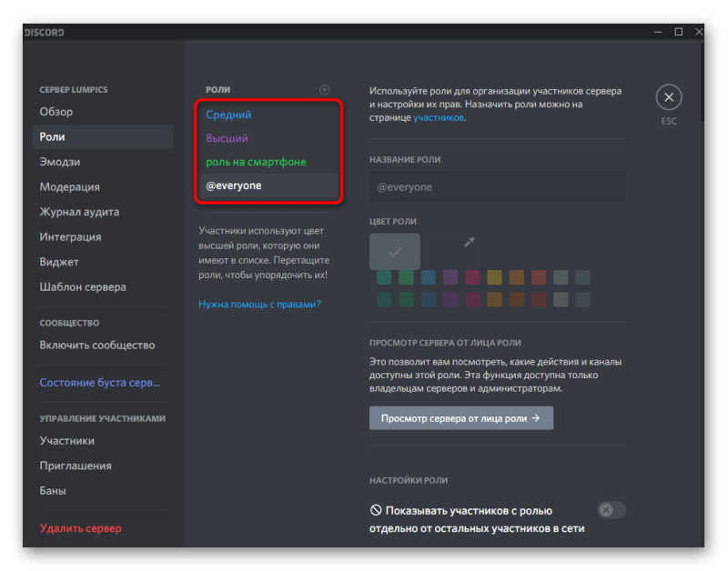Pick the orange swatch in top row
Screen dimensions: 728x571
[516, 277]
